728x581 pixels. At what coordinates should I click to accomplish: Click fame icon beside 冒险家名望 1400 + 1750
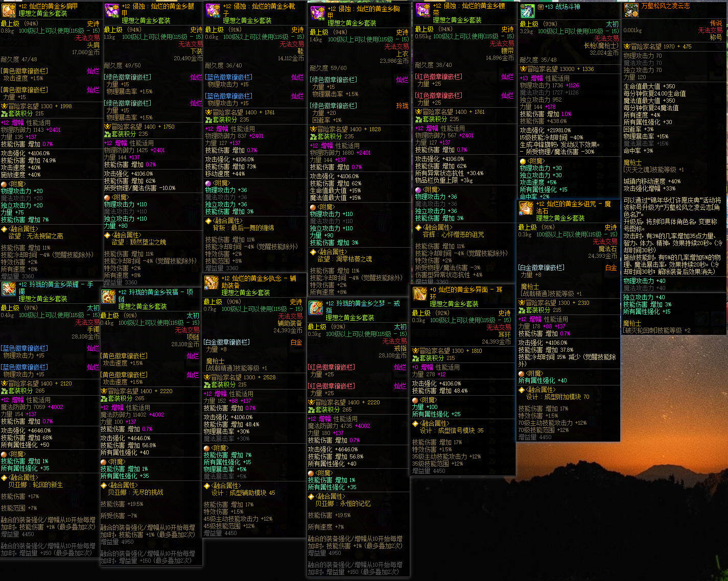tap(107, 127)
